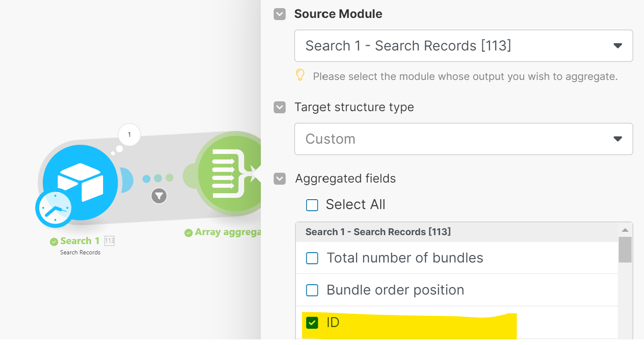This screenshot has height=345, width=644.
Task: Open the Source Module dropdown
Action: [464, 46]
